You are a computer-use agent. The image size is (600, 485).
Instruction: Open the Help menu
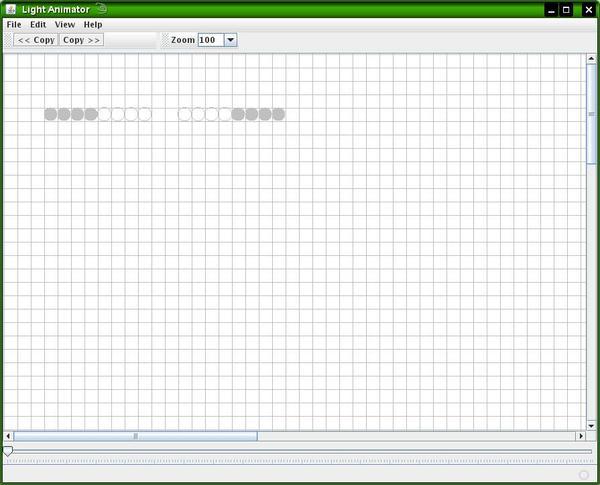point(93,24)
